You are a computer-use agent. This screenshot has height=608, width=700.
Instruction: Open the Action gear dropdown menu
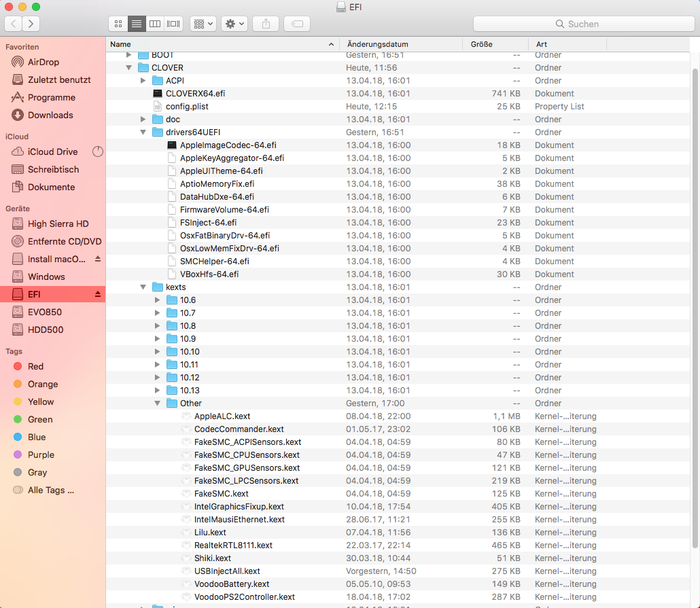click(235, 23)
